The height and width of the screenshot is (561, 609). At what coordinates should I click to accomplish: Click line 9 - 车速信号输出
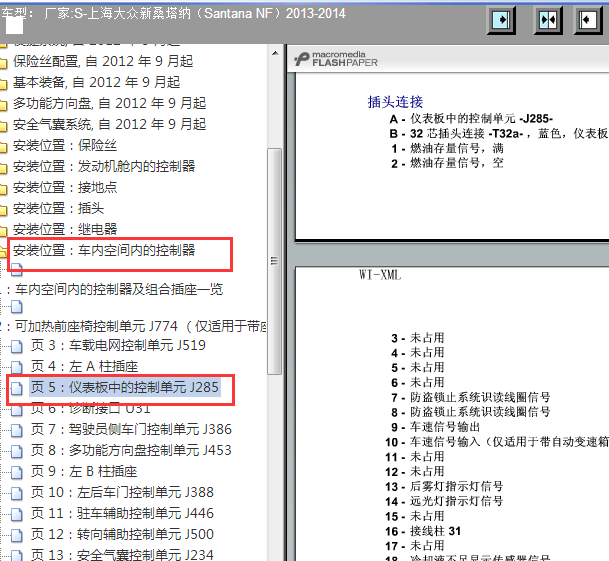(435, 427)
